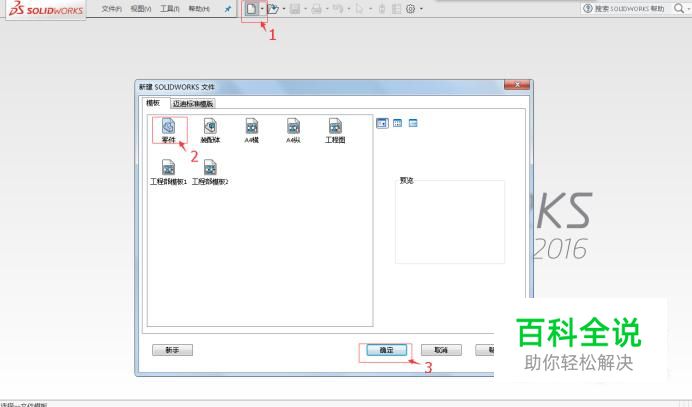Viewport: 692px width, 407px height.
Task: Select the 工程图模板1 template icon
Action: click(169, 172)
